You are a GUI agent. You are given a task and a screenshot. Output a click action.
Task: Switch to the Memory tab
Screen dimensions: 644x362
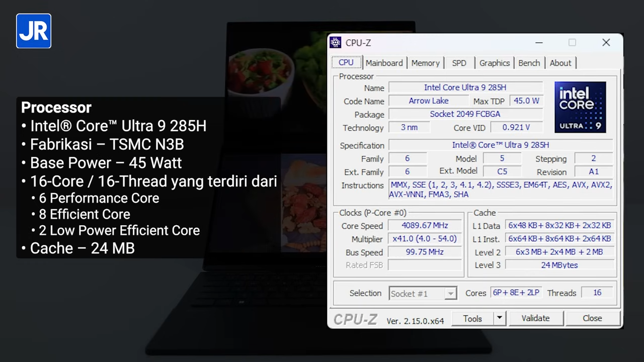coord(425,63)
